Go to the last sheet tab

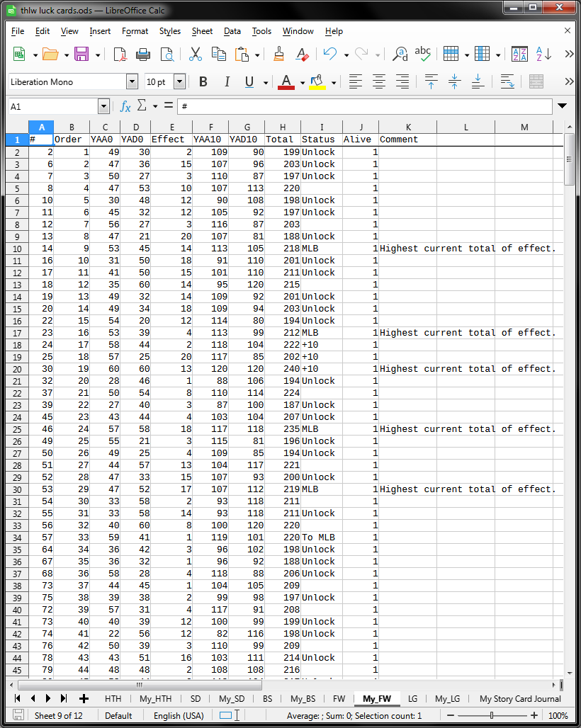[x=64, y=698]
